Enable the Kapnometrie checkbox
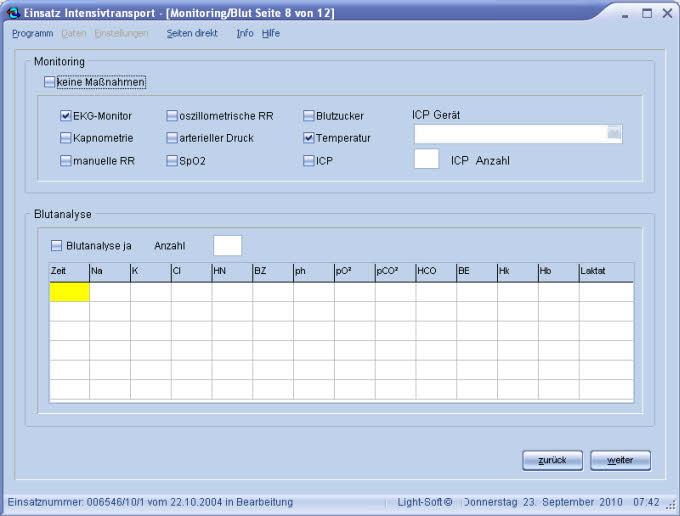The width and height of the screenshot is (680, 516). tap(65, 138)
